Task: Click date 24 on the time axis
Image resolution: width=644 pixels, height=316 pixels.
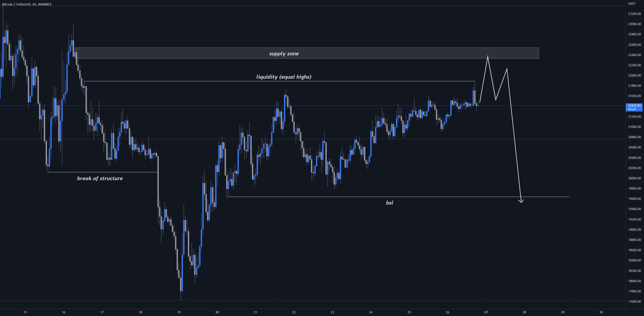Action: coord(371,312)
